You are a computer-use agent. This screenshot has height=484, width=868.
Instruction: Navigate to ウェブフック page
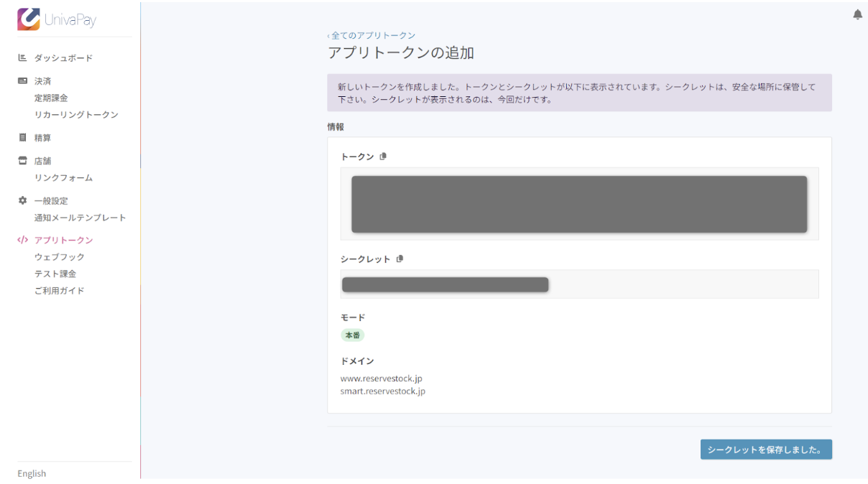[x=59, y=257]
